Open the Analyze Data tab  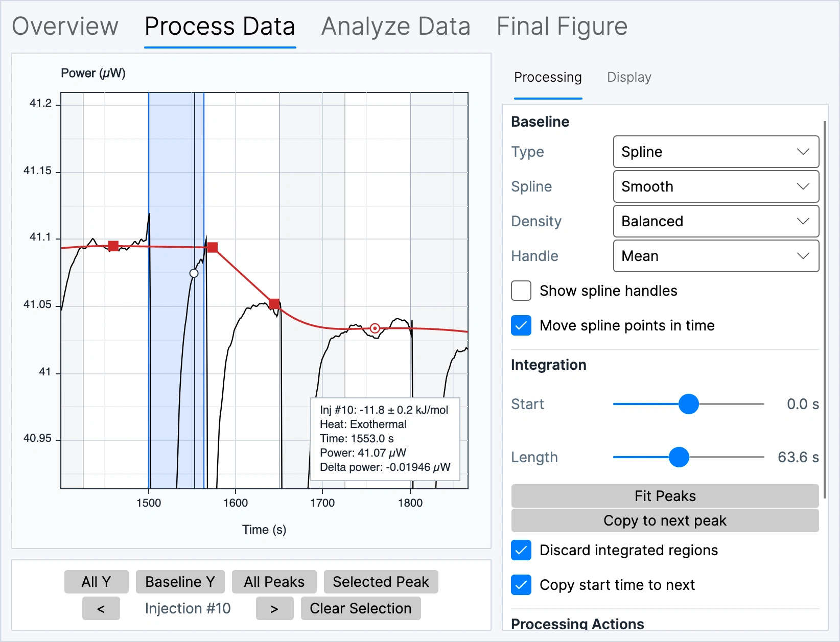pyautogui.click(x=395, y=27)
